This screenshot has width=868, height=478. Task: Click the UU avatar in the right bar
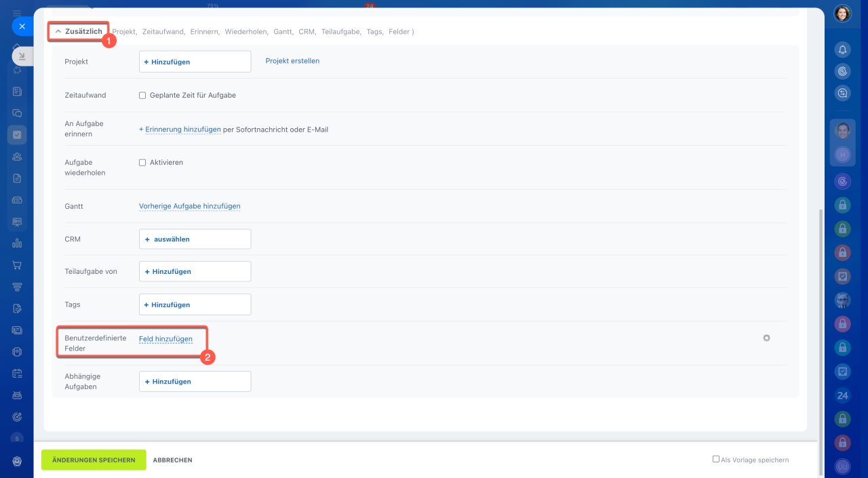point(842,466)
